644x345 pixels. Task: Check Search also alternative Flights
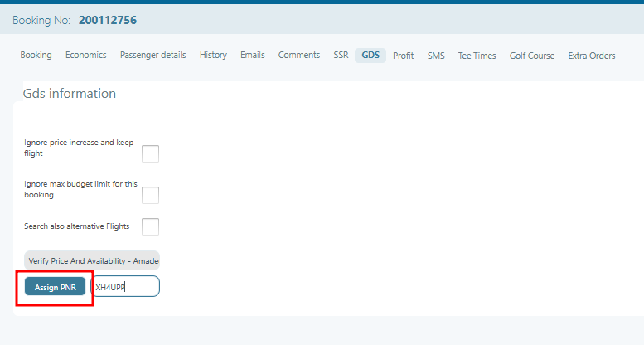(150, 226)
